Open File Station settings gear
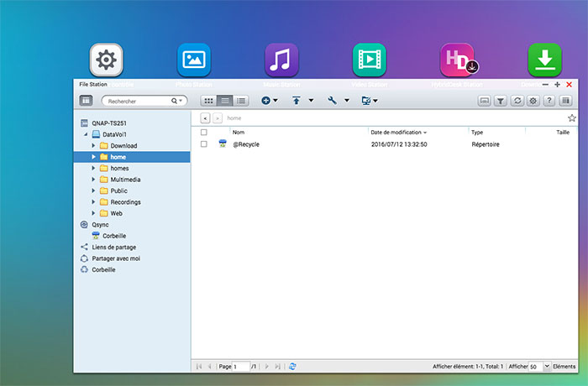 (533, 101)
